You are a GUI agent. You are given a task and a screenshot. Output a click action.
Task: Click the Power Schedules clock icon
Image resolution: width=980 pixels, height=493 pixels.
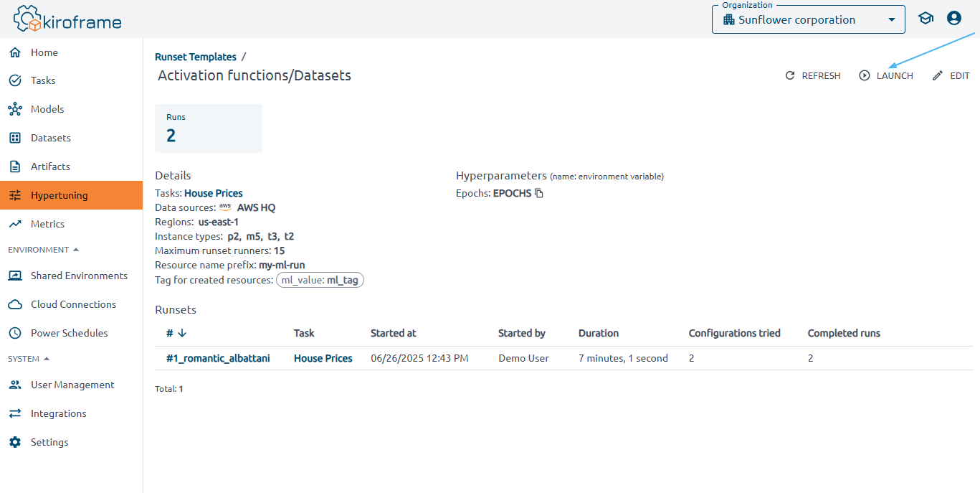(x=15, y=333)
